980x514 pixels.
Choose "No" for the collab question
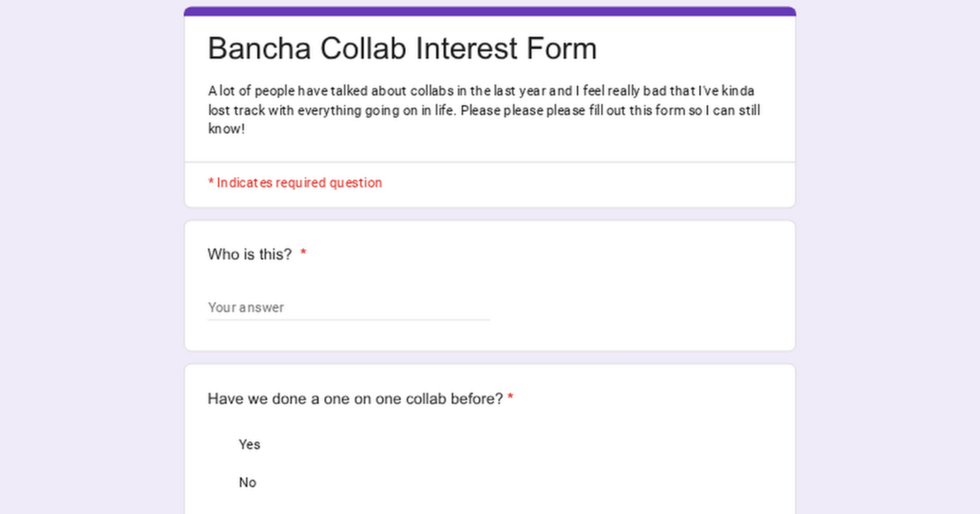247,483
